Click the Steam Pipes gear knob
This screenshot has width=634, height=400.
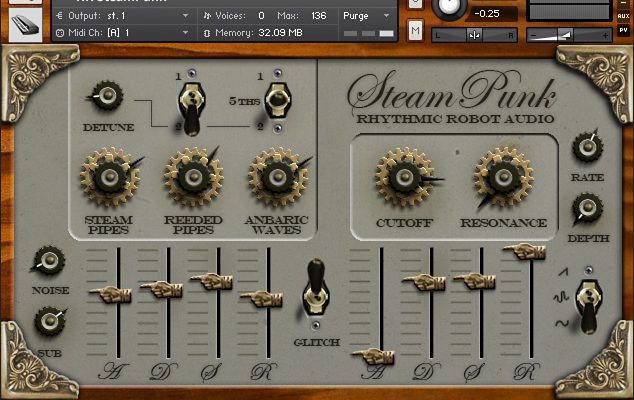(x=107, y=176)
